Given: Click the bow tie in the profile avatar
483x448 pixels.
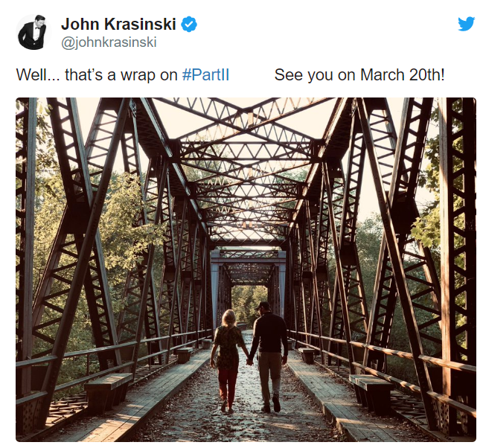Looking at the screenshot, I should [x=37, y=28].
